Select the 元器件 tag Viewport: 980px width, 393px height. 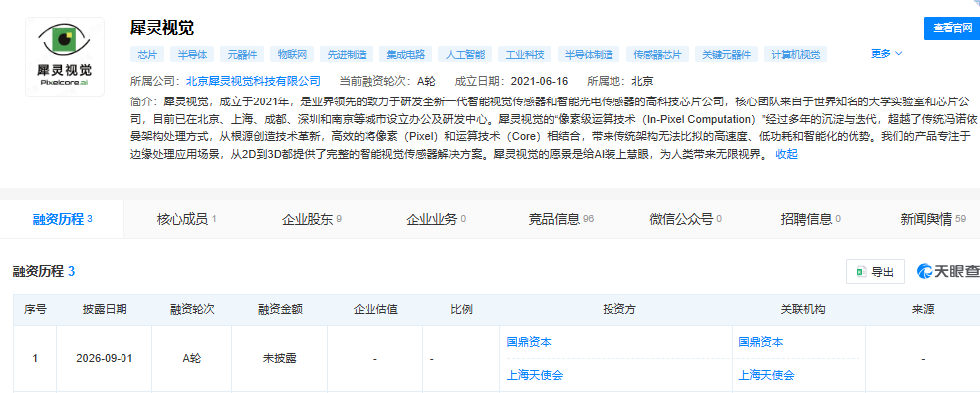tap(242, 54)
